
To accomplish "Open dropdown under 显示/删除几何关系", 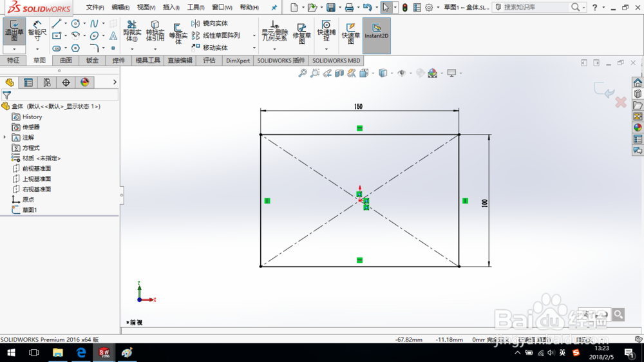I will point(274,50).
